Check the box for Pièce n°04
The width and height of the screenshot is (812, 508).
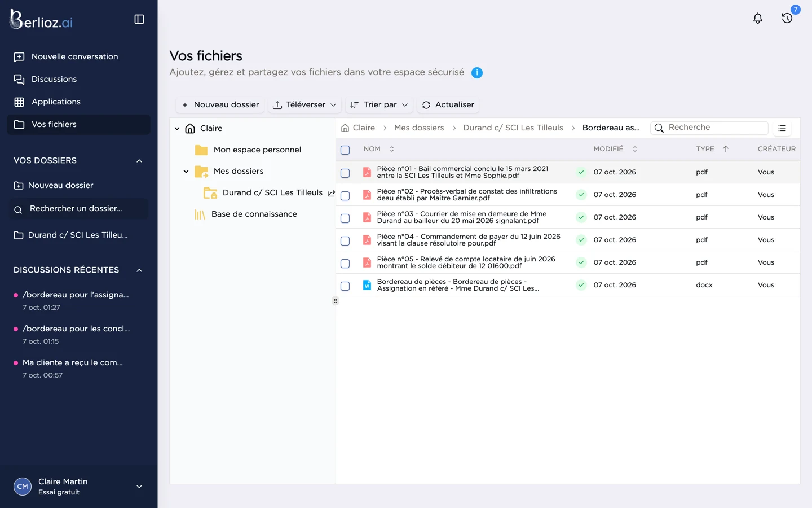[x=345, y=241]
